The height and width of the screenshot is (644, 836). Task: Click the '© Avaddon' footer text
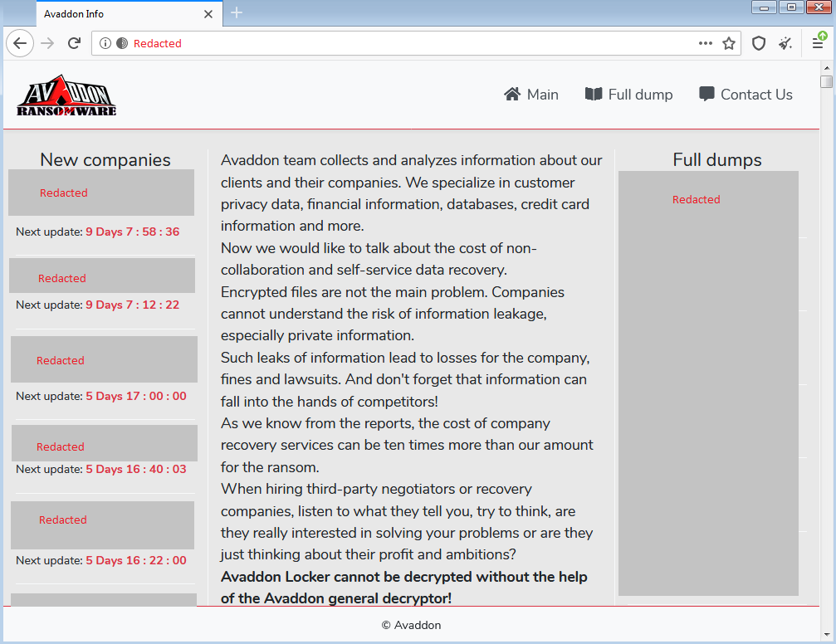click(x=411, y=625)
